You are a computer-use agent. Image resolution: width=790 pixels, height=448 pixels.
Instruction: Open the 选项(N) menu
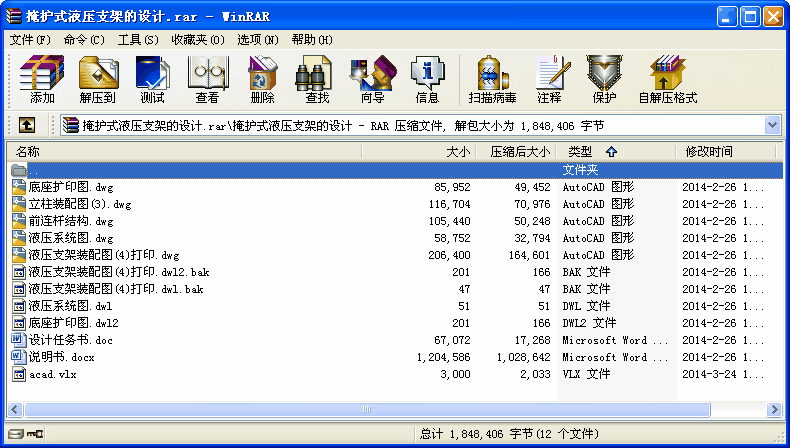coord(257,40)
